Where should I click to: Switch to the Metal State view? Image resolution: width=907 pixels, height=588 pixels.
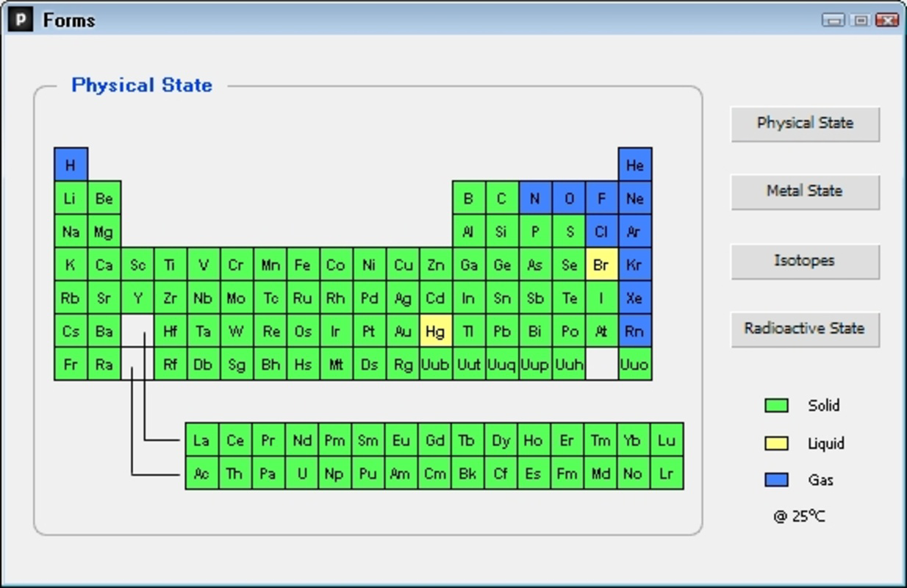click(805, 191)
